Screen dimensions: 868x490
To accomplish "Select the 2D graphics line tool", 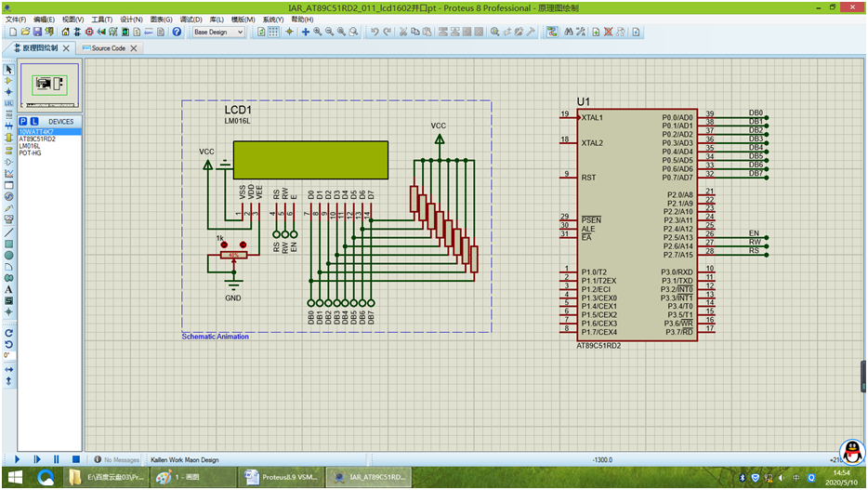I will pyautogui.click(x=9, y=232).
